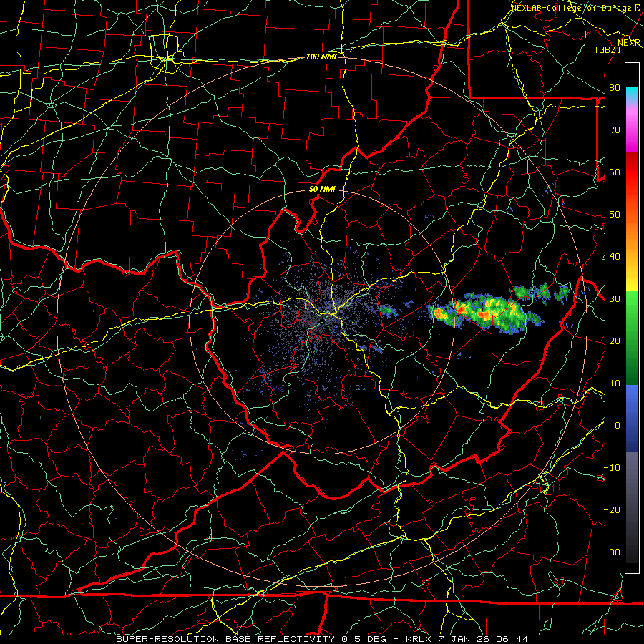Click the 40 value on the dBZ scale
This screenshot has width=644, height=644.
615,257
